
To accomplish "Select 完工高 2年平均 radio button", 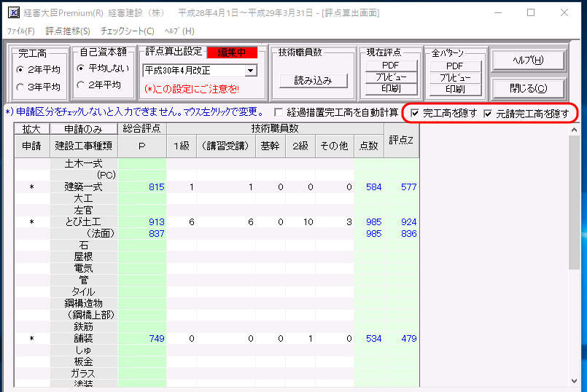I will (x=39, y=69).
